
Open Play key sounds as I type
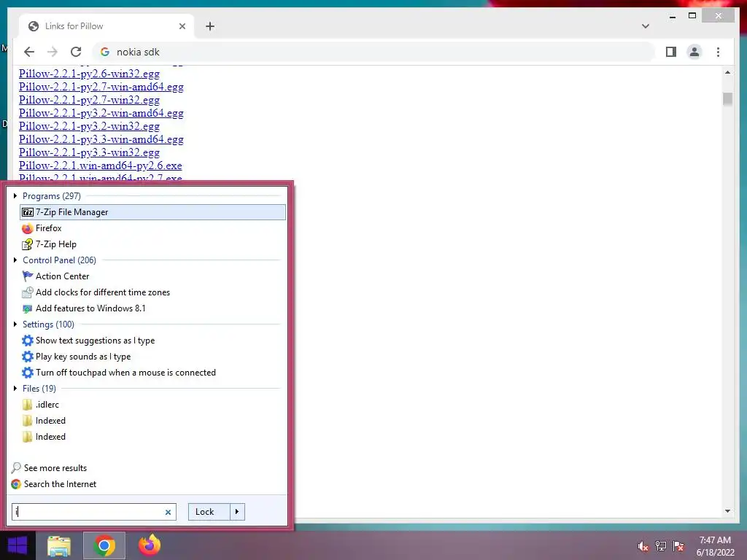click(153, 357)
